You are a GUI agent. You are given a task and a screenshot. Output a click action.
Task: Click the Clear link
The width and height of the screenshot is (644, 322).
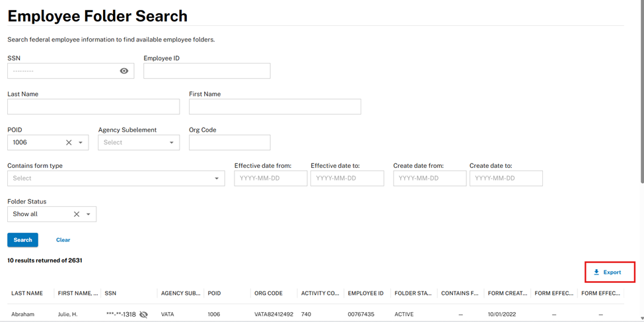coord(63,240)
